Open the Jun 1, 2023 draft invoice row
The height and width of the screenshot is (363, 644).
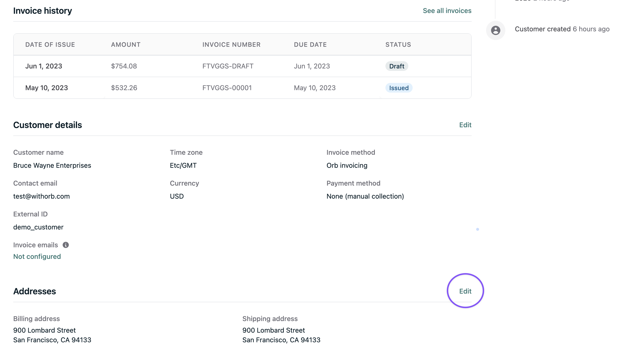point(242,66)
